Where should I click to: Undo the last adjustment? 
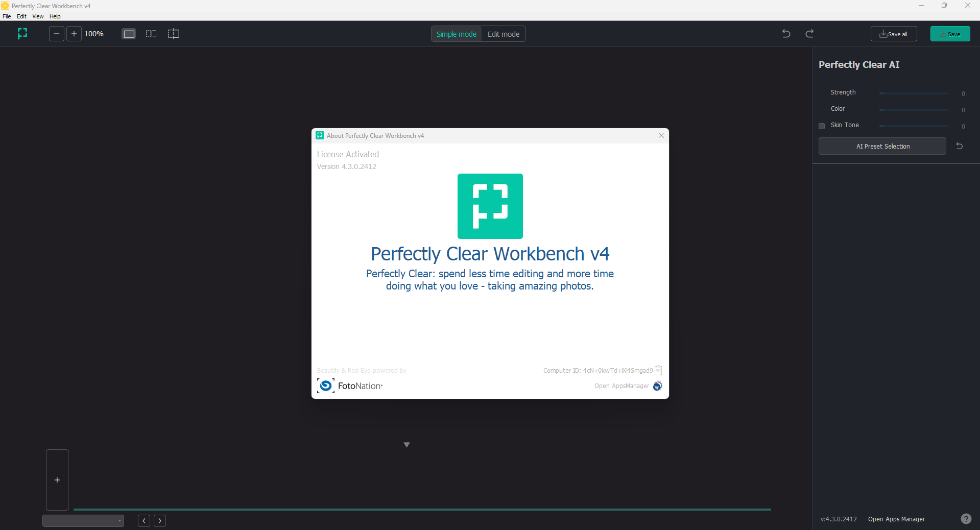coord(786,34)
